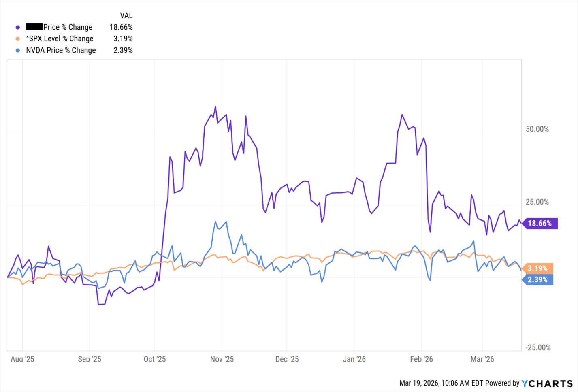
Task: Click the blue NVDA legend dot
Action: pyautogui.click(x=18, y=51)
